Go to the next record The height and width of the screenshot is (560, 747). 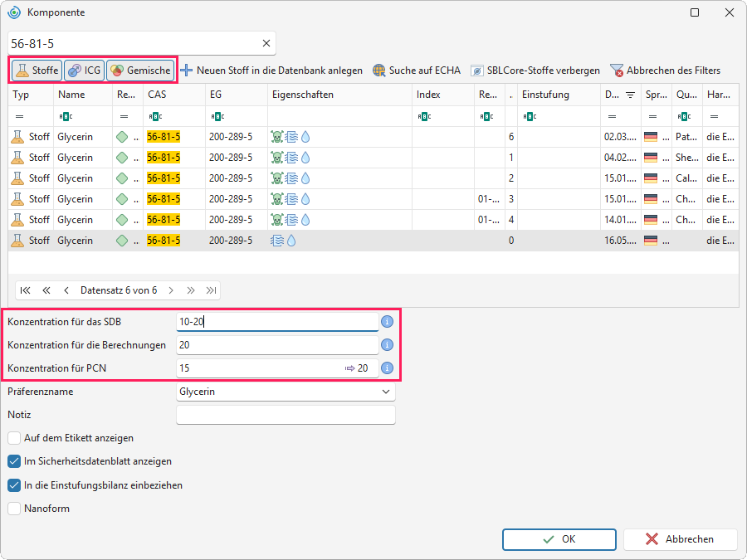[171, 290]
